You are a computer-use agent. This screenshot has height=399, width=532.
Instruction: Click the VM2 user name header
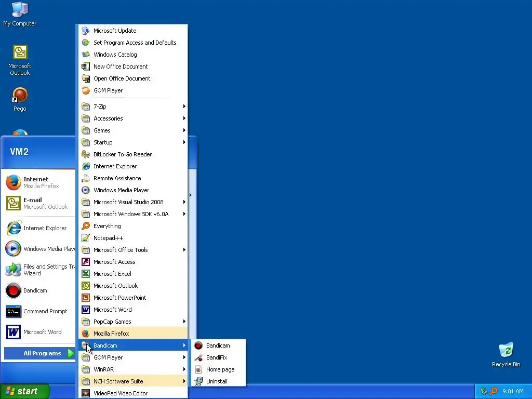click(19, 152)
